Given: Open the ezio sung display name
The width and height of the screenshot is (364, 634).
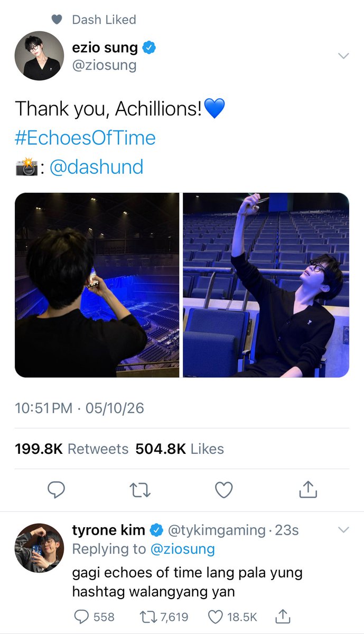Looking at the screenshot, I should point(105,48).
